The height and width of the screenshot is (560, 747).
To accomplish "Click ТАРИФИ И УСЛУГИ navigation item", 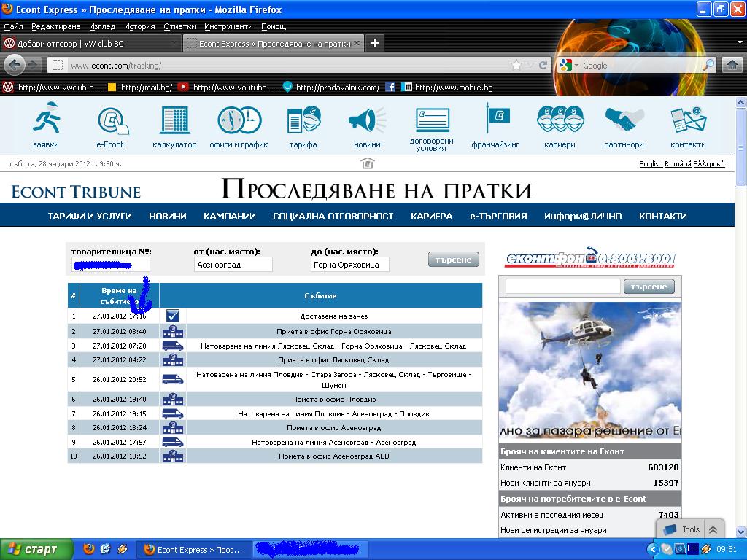I will [90, 216].
